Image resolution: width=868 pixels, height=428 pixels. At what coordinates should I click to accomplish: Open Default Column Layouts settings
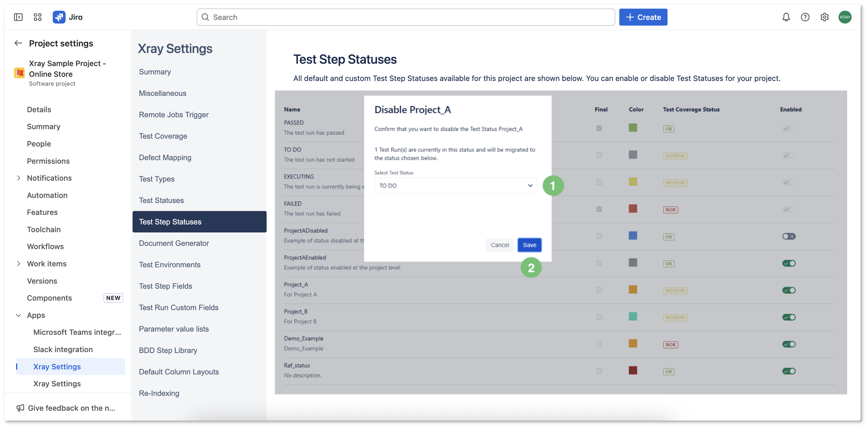179,372
